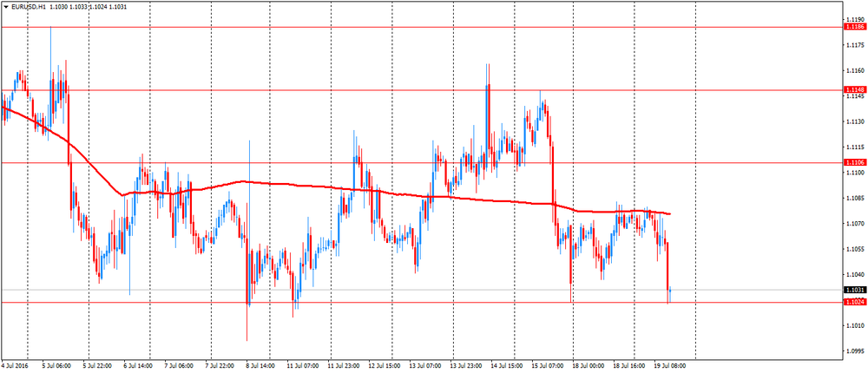Screen dimensions: 868x373
Task: Click the 15 Jul 07:00 time label
Action: [x=548, y=366]
